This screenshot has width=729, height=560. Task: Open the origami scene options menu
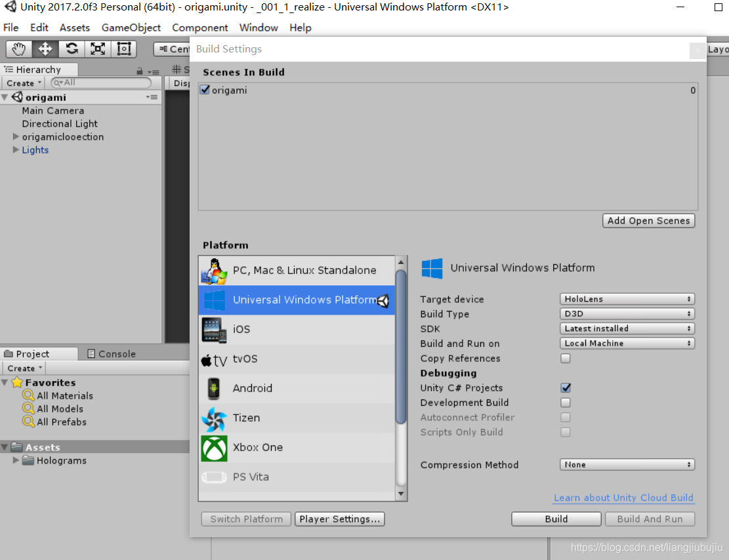[x=152, y=97]
